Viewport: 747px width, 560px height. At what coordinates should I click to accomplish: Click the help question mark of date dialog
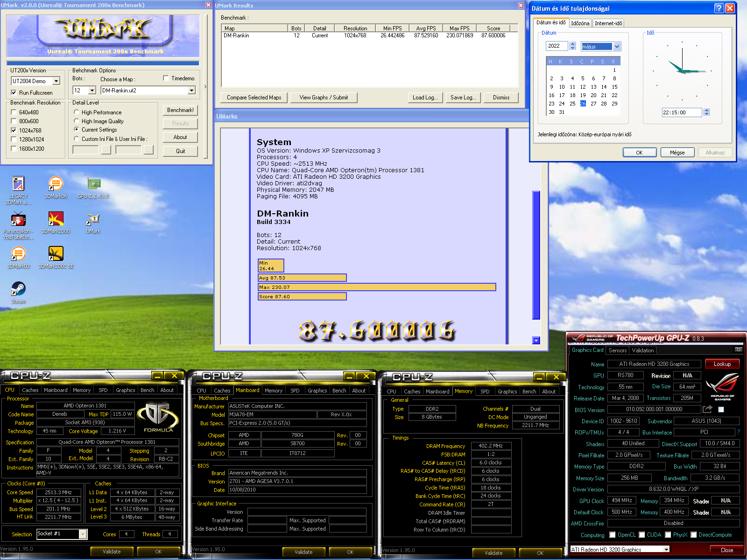click(719, 8)
